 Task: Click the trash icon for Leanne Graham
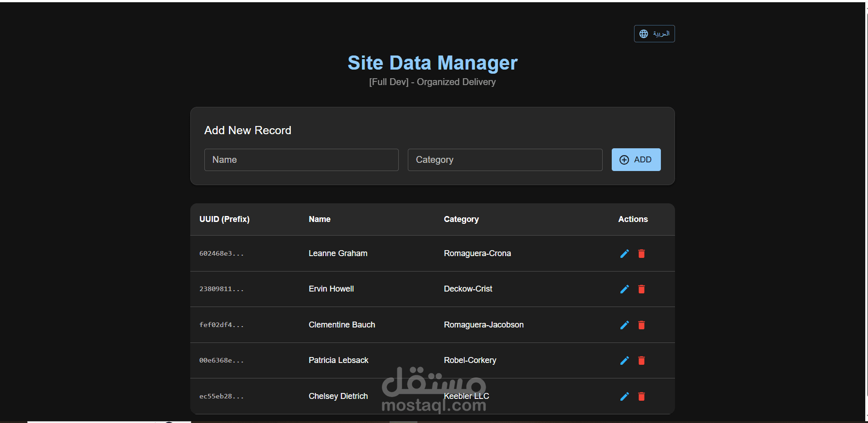click(641, 253)
